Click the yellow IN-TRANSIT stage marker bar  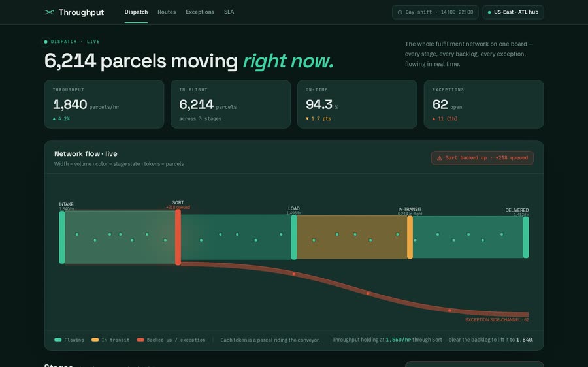[x=410, y=237]
